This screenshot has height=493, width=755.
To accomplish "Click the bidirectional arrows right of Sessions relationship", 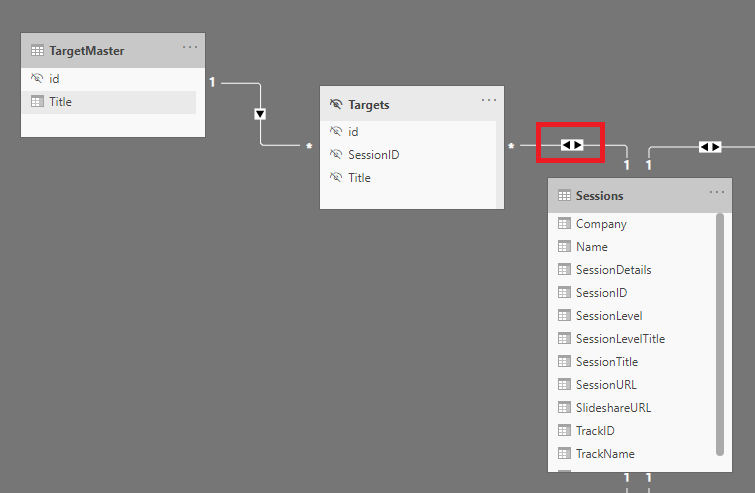I will 710,147.
